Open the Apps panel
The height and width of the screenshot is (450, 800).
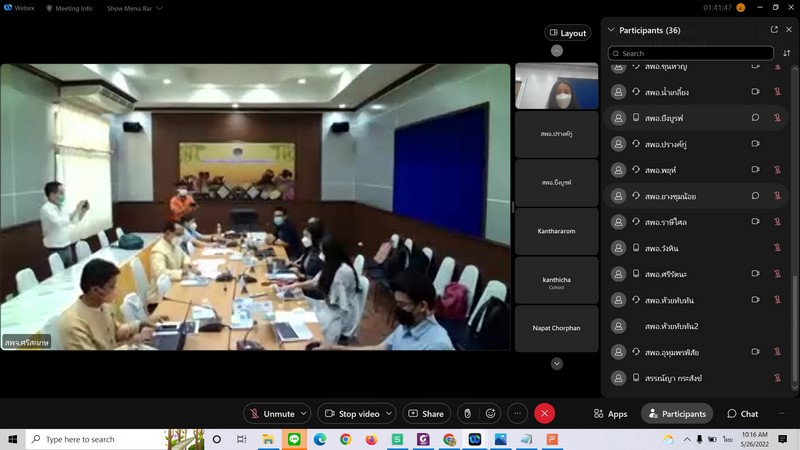610,413
